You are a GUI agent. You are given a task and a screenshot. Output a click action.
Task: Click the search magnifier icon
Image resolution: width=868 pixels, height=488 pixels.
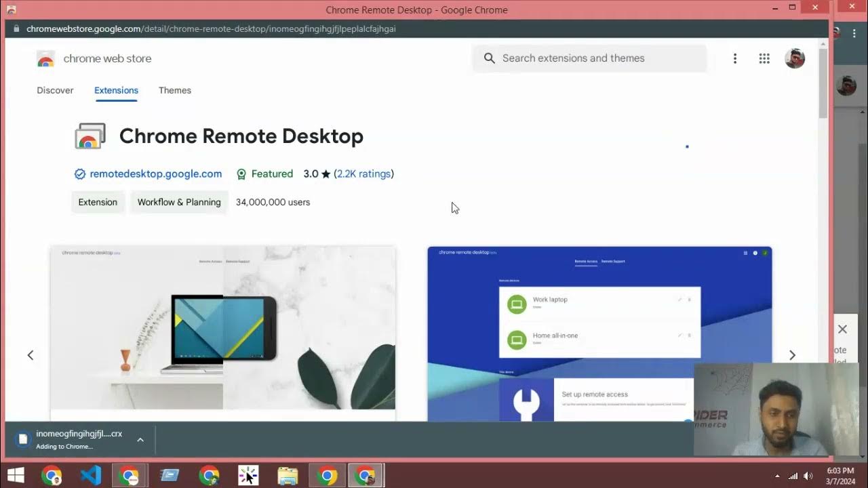click(490, 58)
